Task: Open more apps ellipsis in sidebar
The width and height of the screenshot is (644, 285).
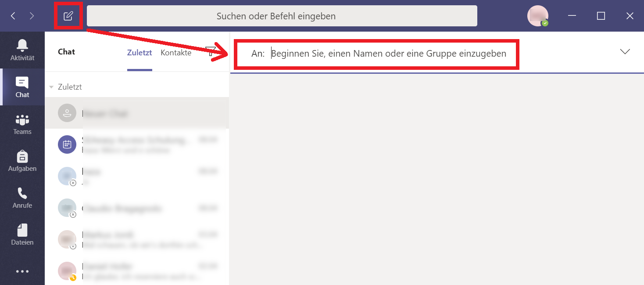Action: [22, 271]
